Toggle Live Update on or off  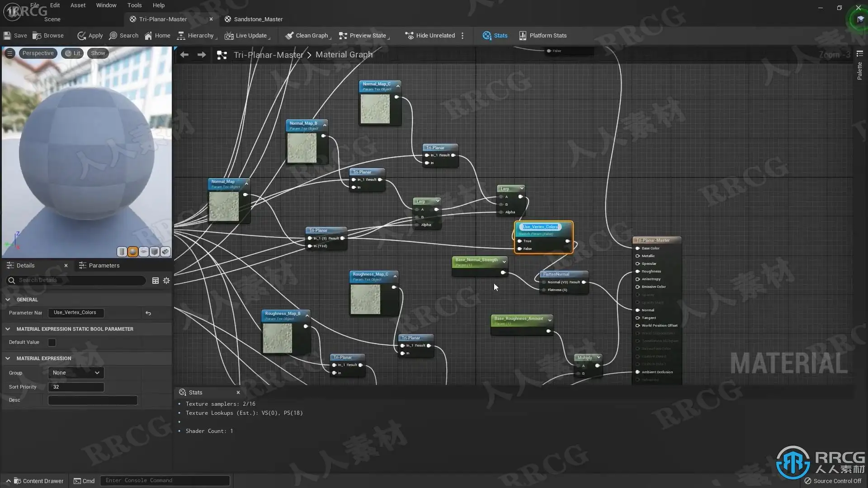tap(246, 36)
